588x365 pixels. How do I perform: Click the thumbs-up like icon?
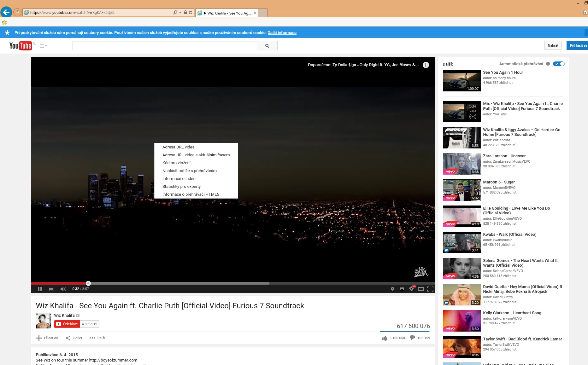tap(385, 338)
